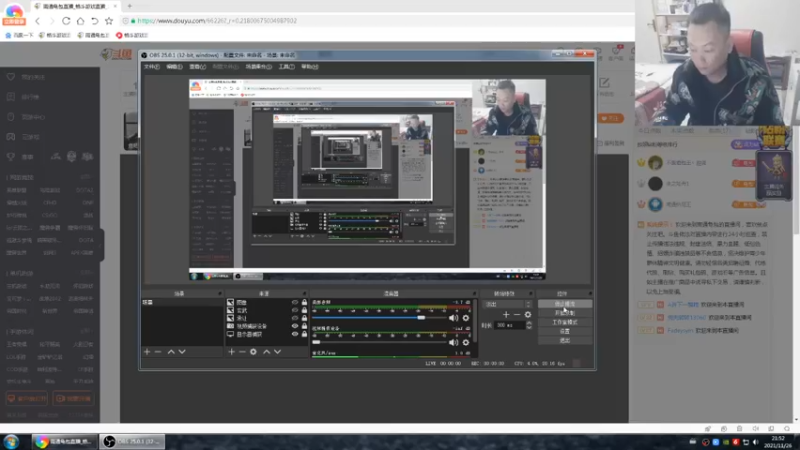Viewport: 800px width, 450px height.
Task: Toggle lock on display capture source
Action: [305, 334]
